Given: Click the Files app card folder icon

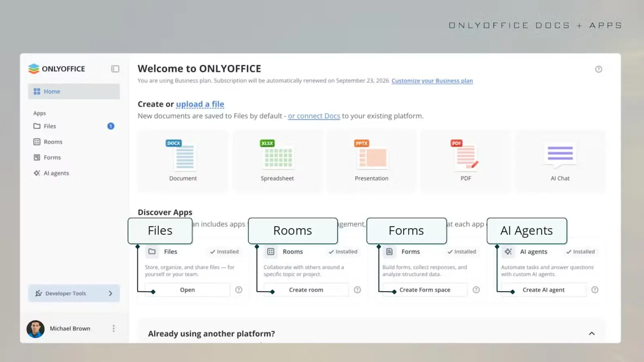Looking at the screenshot, I should pos(152,251).
